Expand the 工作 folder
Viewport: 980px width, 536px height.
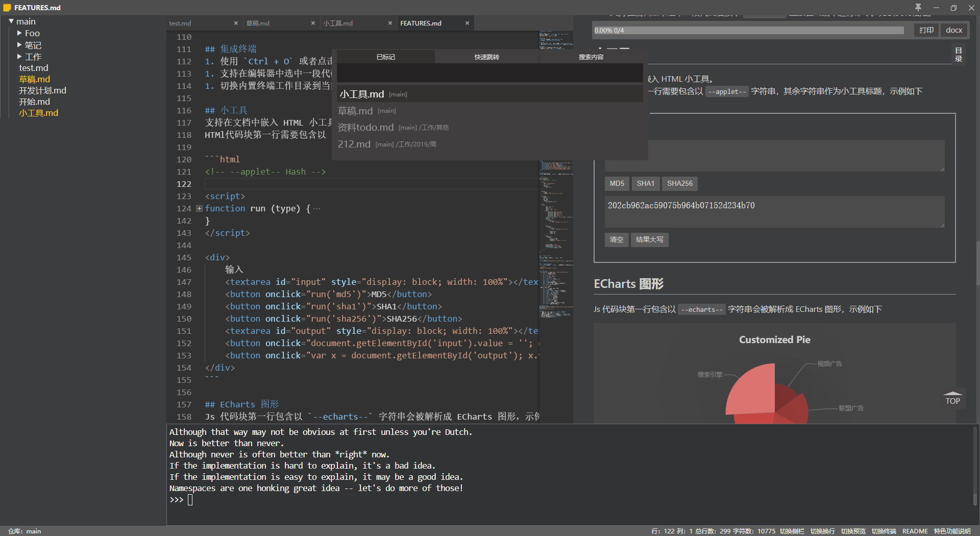pyautogui.click(x=19, y=57)
